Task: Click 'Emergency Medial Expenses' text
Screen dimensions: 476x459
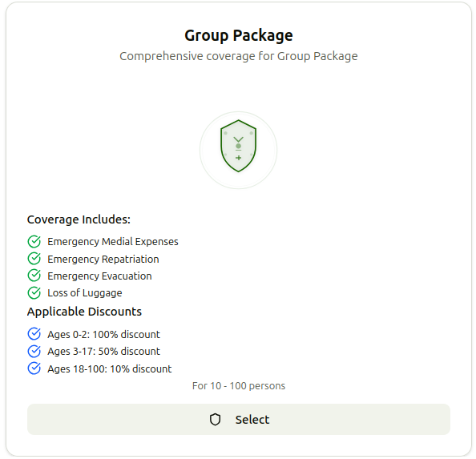Action: [113, 242]
